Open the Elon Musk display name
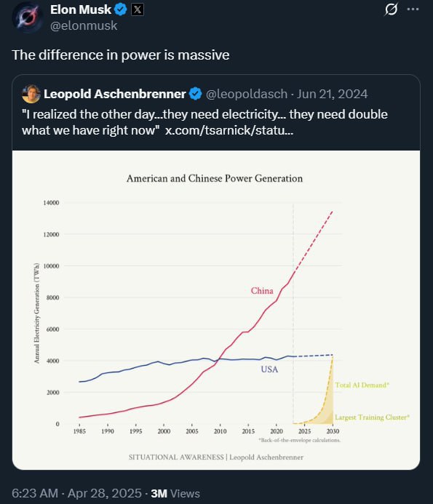Viewport: 433px width, 504px height. click(81, 9)
